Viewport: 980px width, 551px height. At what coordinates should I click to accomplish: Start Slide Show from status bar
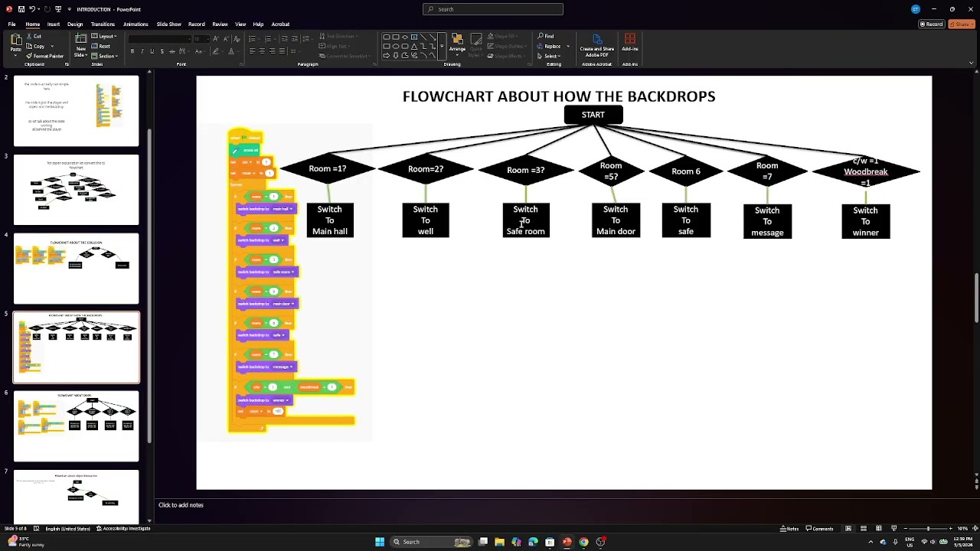(893, 529)
